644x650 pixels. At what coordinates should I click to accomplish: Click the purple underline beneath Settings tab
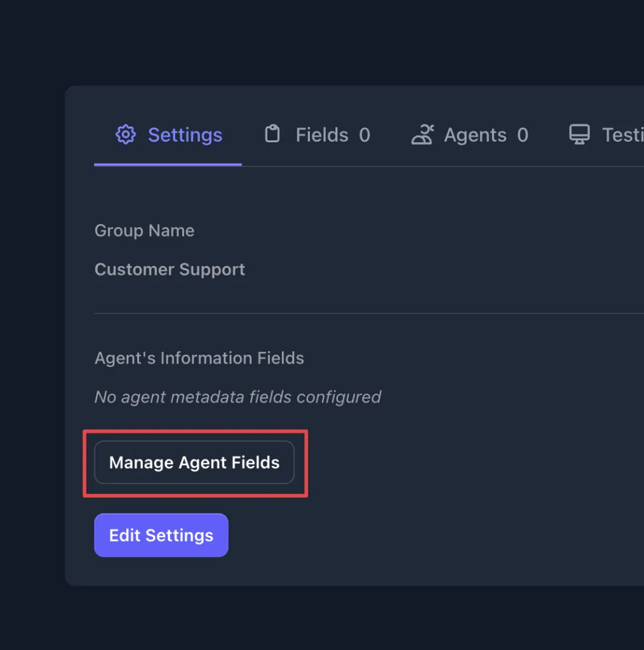point(168,164)
